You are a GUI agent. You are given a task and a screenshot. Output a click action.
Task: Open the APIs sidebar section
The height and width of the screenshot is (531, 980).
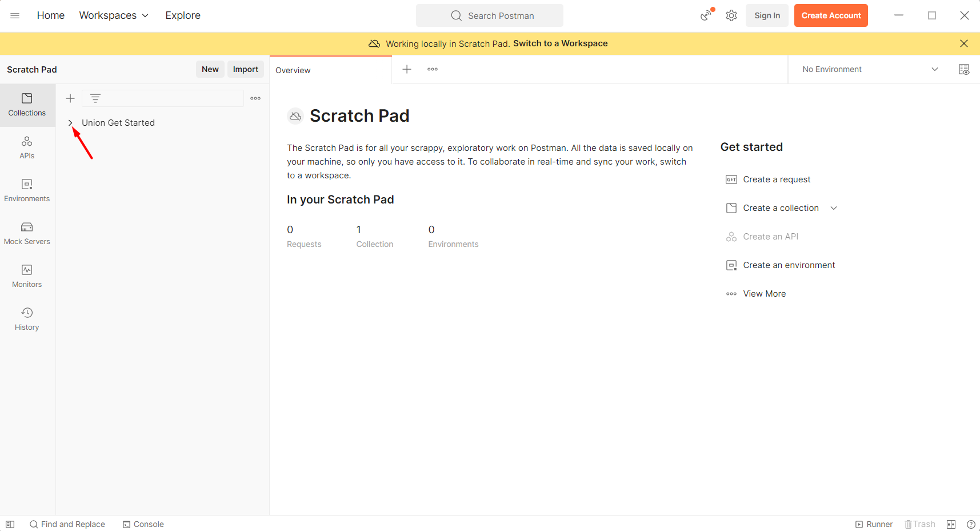pos(27,147)
